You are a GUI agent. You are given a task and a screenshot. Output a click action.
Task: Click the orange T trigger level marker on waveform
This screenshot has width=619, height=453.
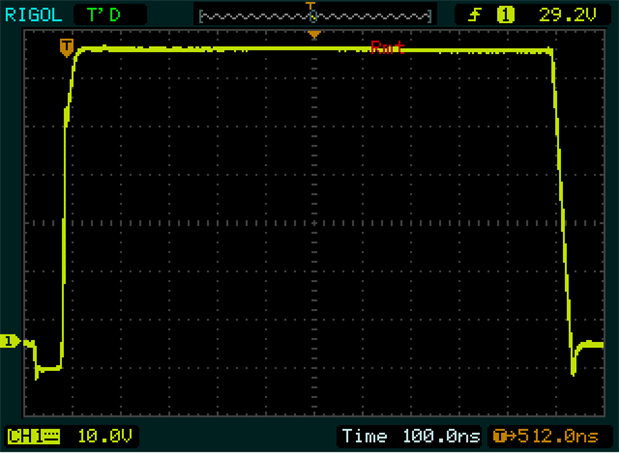pos(67,47)
